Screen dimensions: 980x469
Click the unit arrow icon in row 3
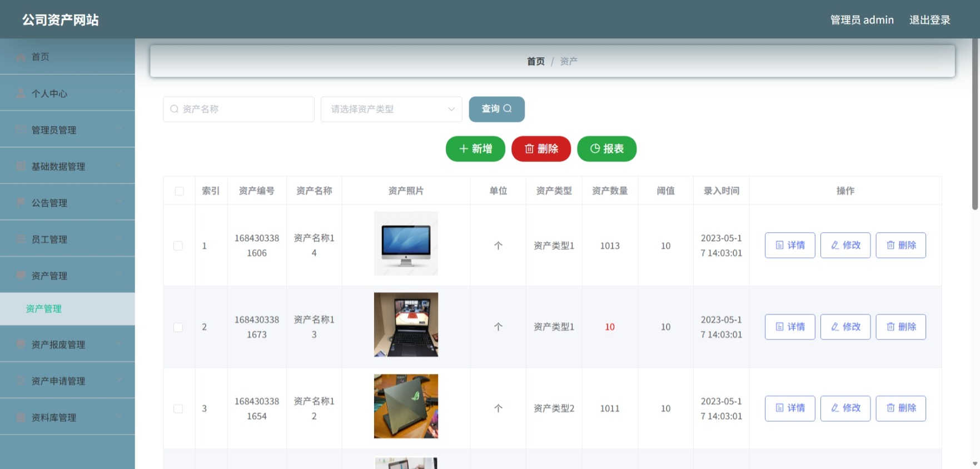(x=498, y=408)
